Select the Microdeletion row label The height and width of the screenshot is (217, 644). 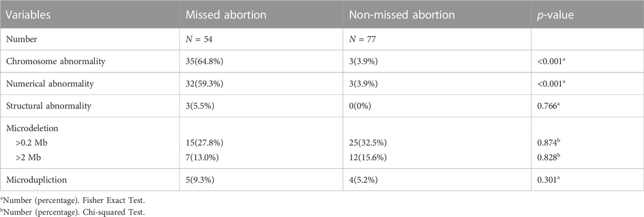[x=26, y=128]
